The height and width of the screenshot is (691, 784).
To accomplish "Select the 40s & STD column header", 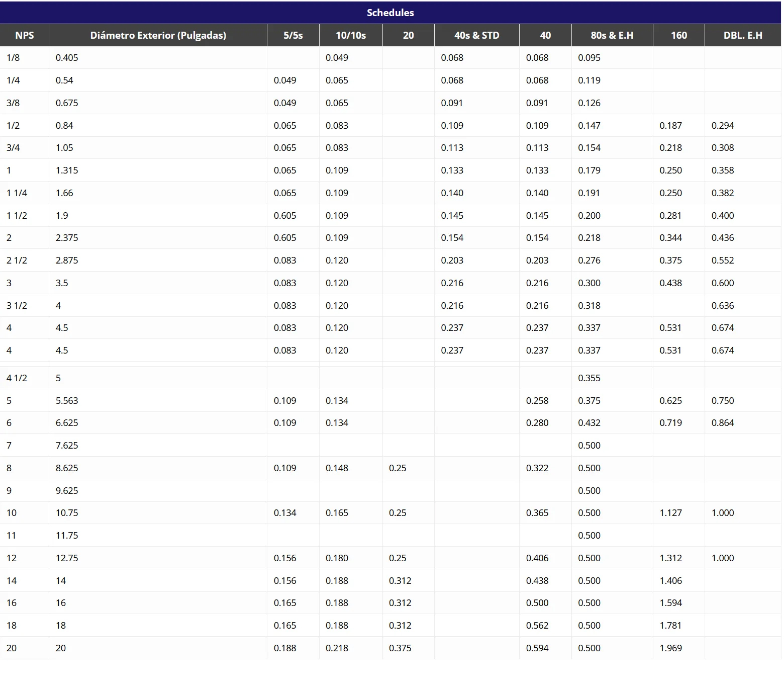I will click(476, 35).
